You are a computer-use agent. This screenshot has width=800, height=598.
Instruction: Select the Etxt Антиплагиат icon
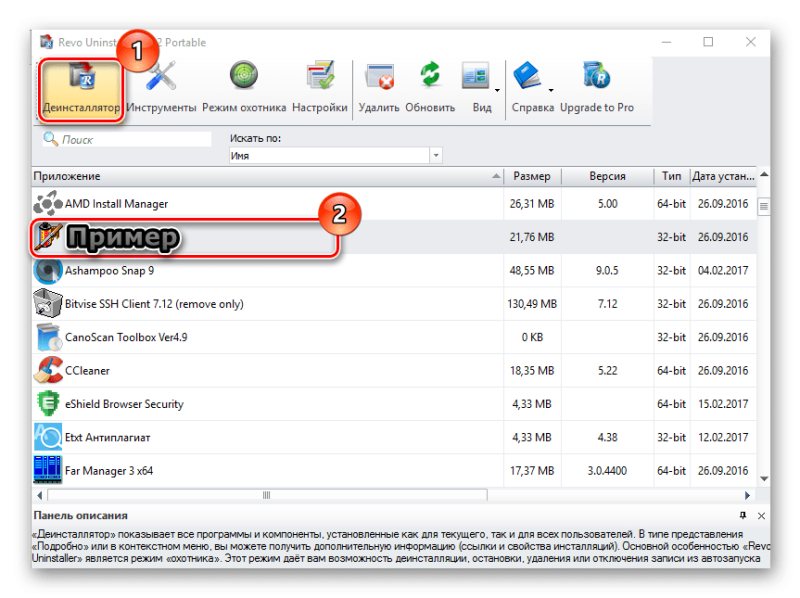(47, 437)
